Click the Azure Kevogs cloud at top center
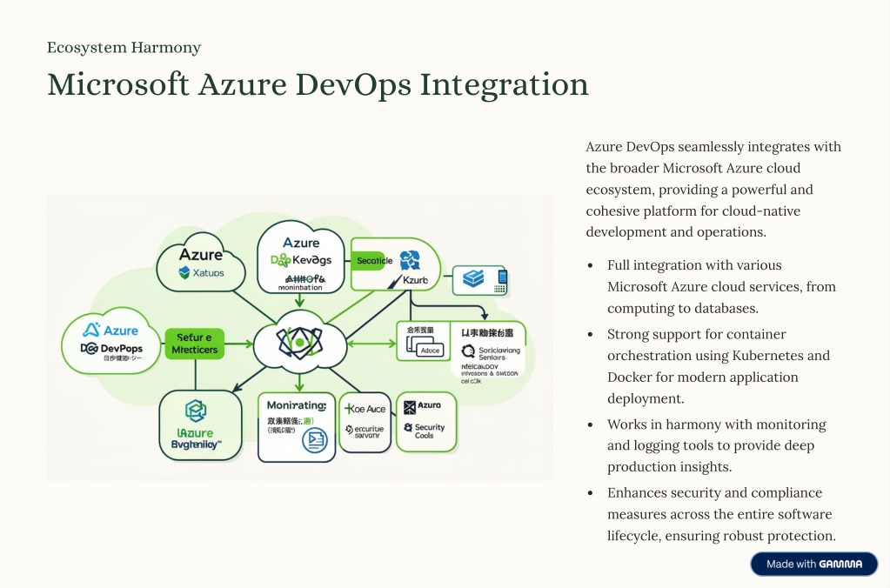The height and width of the screenshot is (588, 890). 300,258
